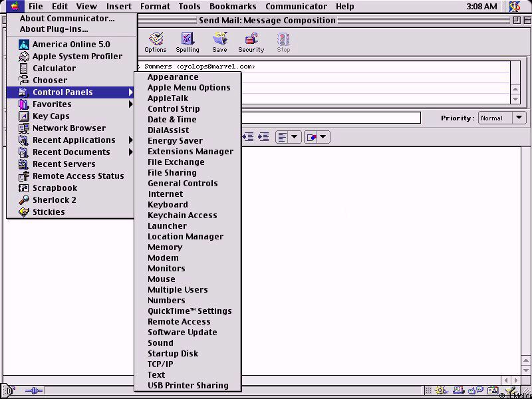The image size is (532, 399).
Task: Open Security info from toolbar
Action: coord(251,43)
